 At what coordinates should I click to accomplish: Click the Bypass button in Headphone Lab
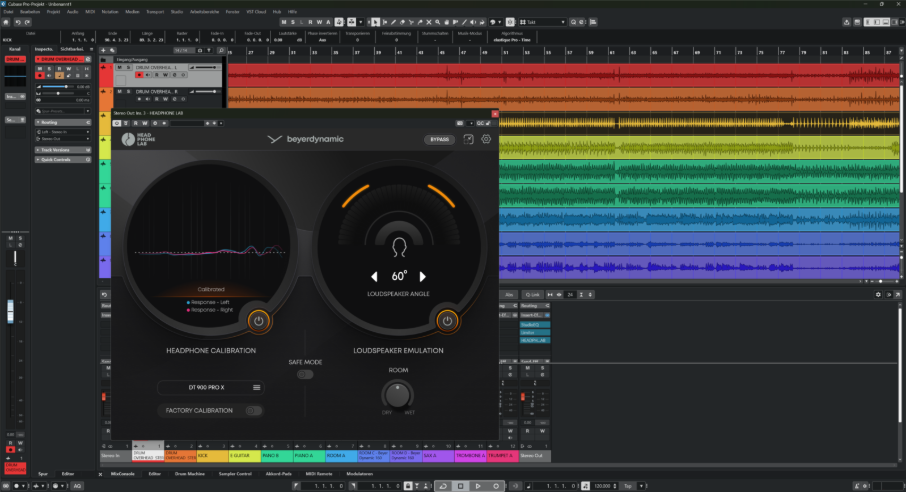click(x=439, y=139)
